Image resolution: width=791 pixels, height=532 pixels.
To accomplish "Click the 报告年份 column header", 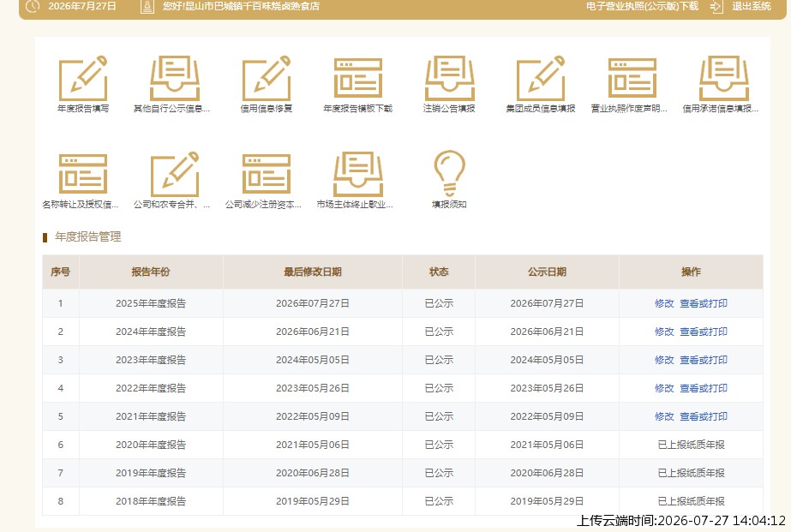I will pos(151,272).
